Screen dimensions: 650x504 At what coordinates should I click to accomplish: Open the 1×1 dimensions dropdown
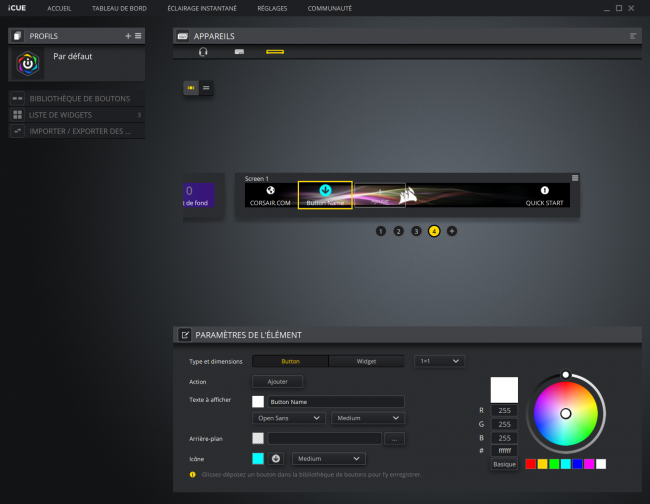440,361
